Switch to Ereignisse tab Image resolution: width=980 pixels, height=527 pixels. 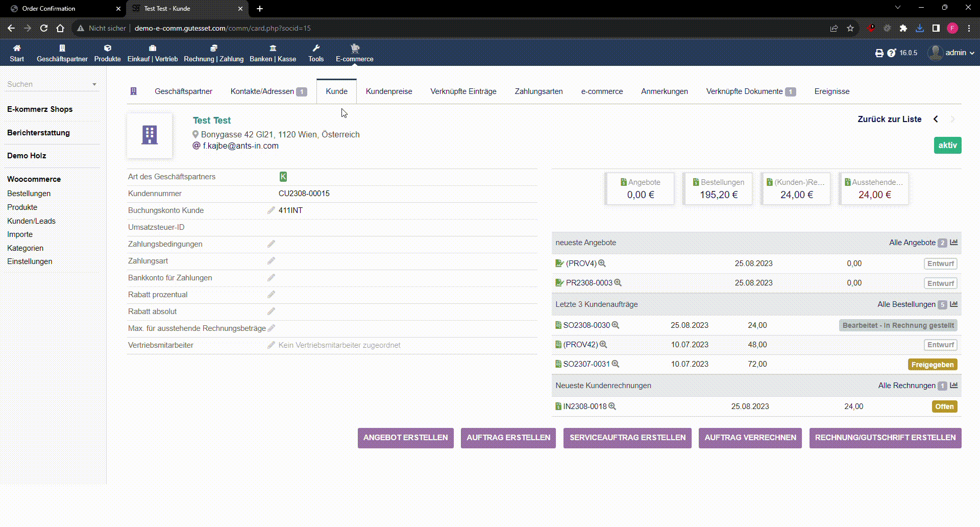coord(832,91)
